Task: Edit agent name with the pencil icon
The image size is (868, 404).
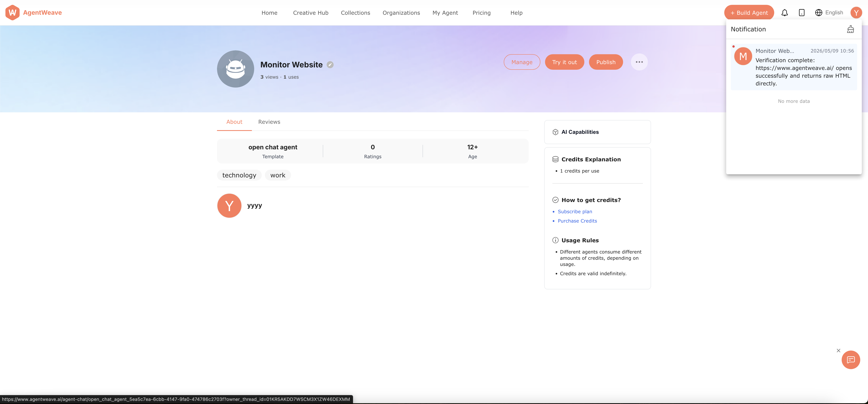Action: coord(330,65)
